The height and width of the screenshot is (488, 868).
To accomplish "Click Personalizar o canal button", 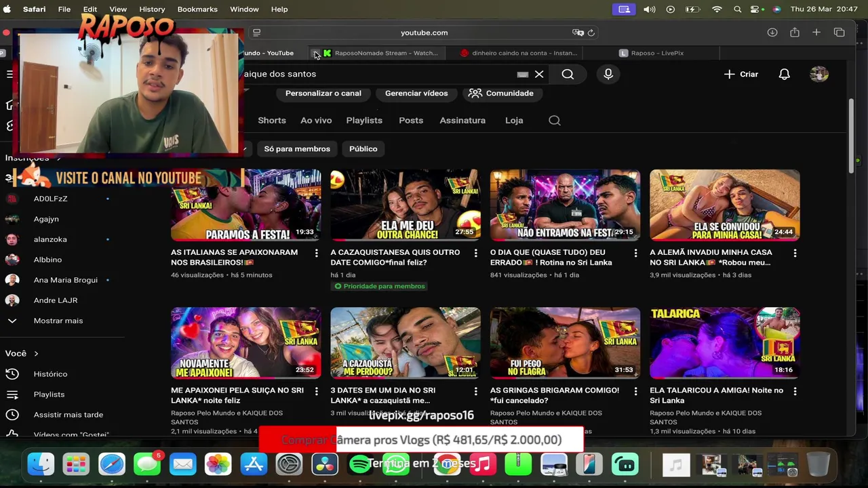I will [x=323, y=94].
